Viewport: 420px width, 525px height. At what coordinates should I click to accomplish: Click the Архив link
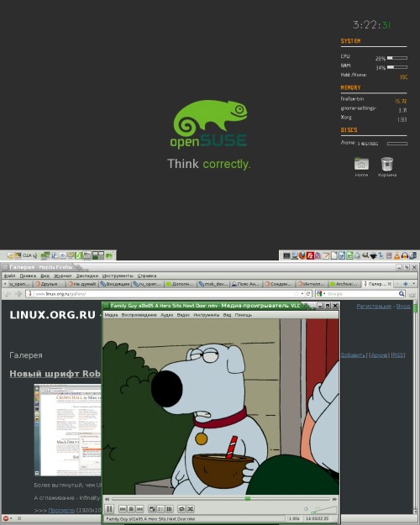click(x=380, y=355)
